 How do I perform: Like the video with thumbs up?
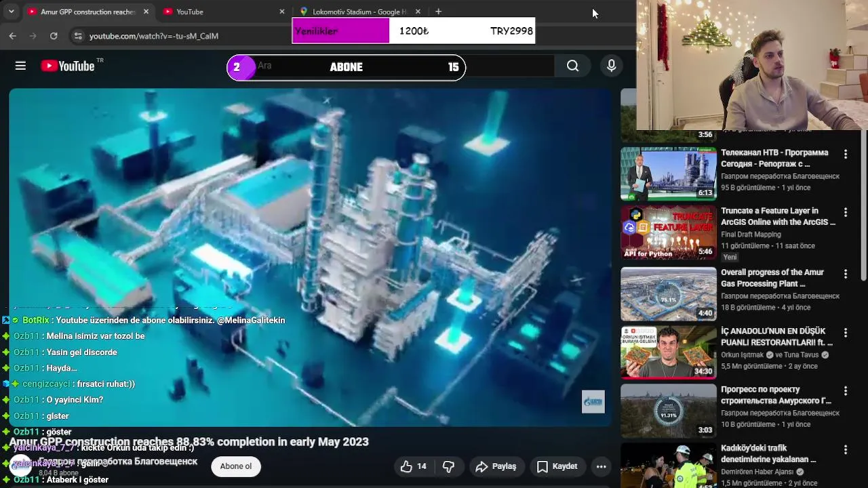(413, 466)
